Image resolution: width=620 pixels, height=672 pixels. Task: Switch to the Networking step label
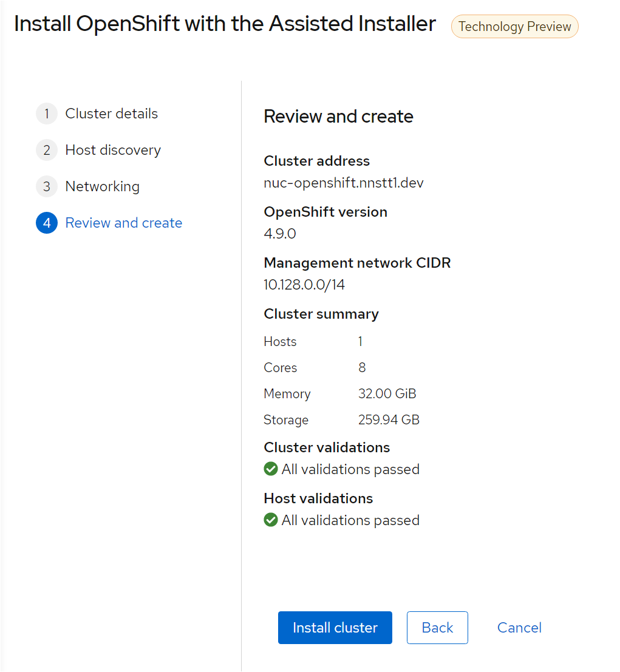(103, 187)
